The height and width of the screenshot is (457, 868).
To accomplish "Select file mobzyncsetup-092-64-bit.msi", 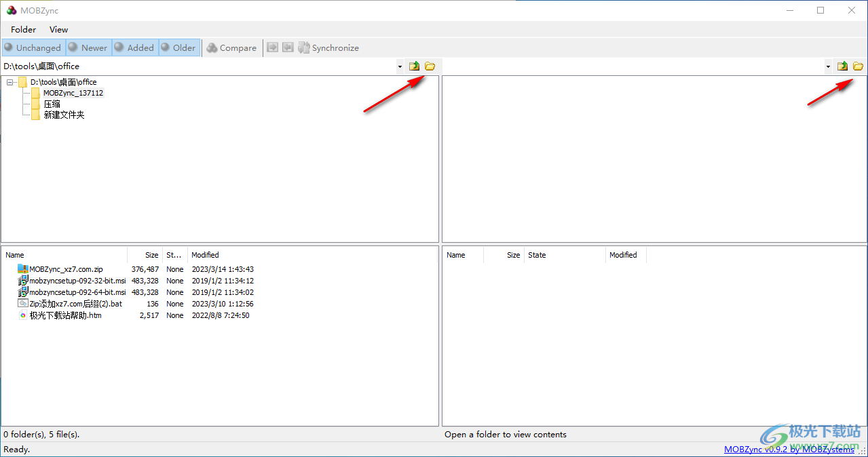I will coord(77,292).
